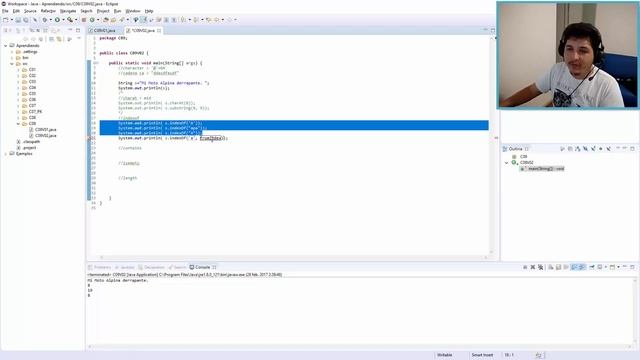Expand the .settings folder
The width and height of the screenshot is (640, 360).
(12, 52)
